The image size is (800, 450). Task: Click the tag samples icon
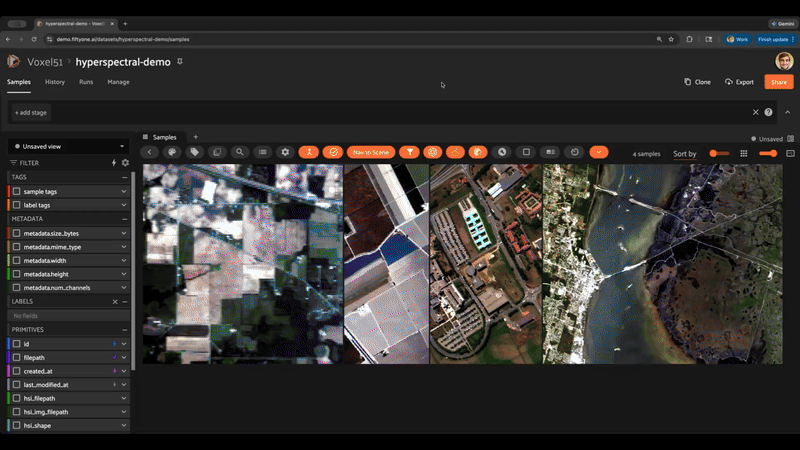[194, 152]
